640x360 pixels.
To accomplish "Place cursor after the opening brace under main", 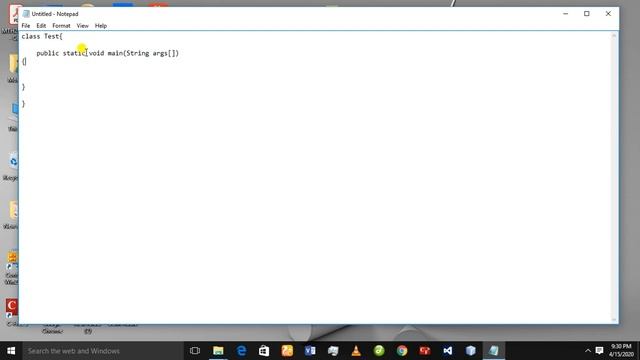I will pos(26,62).
